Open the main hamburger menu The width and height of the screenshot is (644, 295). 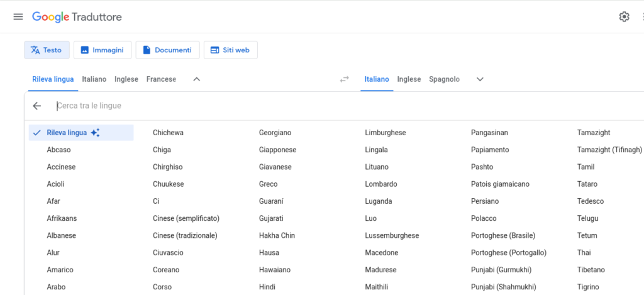[x=18, y=17]
